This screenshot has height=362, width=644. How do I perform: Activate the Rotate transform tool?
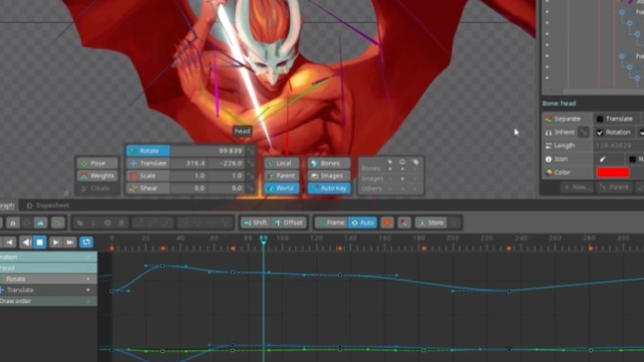pos(148,151)
